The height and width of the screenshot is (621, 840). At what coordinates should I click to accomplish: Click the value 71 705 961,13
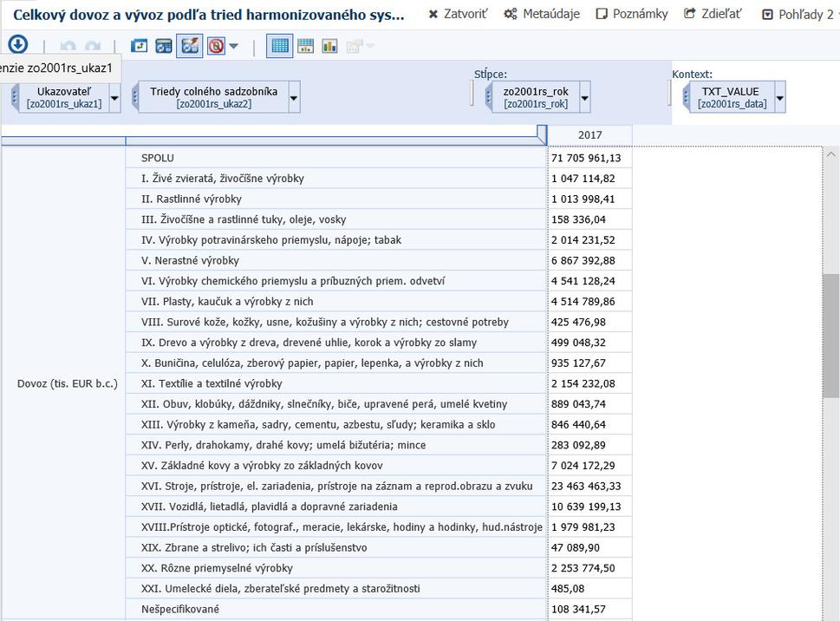point(586,158)
